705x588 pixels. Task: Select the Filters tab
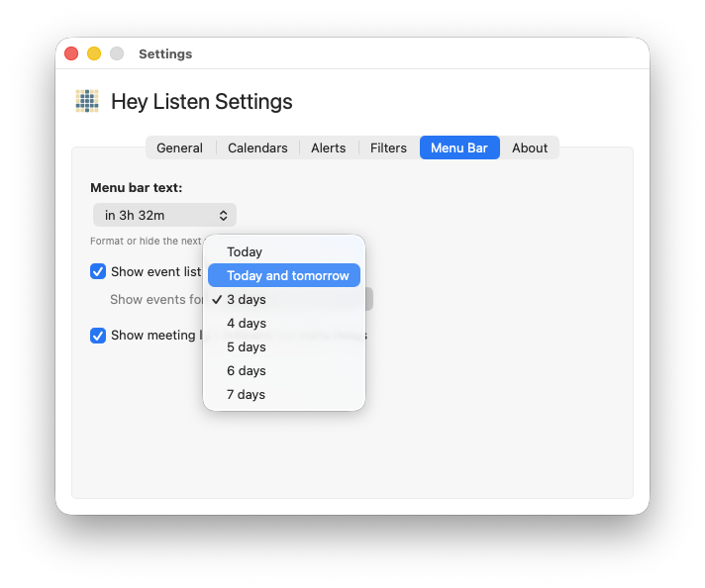(x=388, y=147)
